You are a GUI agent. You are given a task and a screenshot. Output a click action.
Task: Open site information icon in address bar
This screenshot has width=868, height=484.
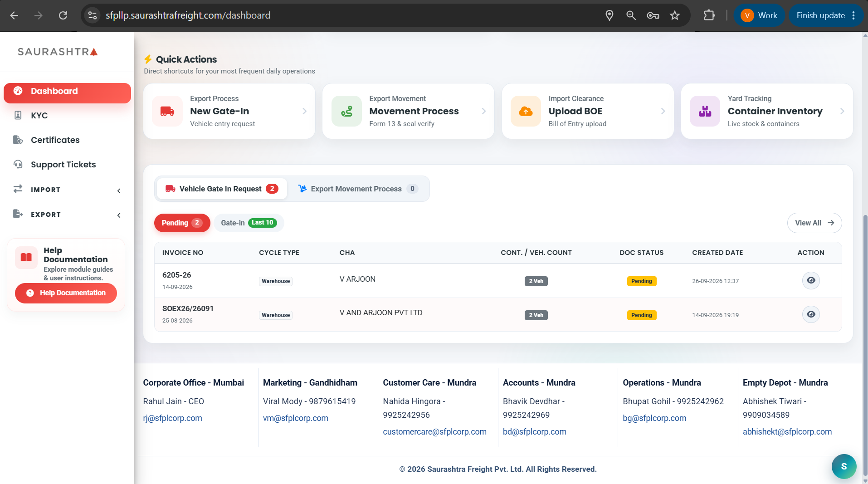[93, 15]
